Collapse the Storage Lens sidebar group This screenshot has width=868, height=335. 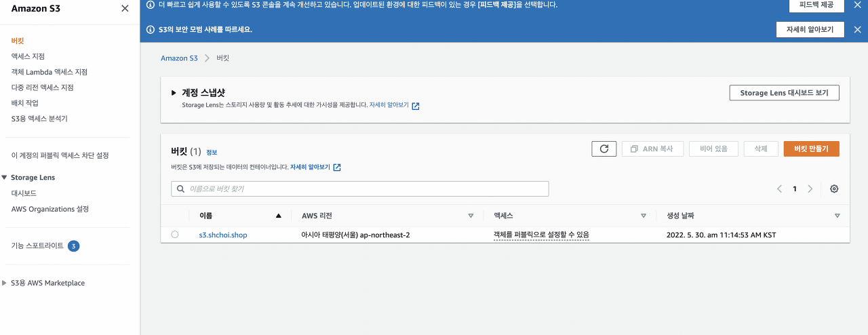coord(5,178)
